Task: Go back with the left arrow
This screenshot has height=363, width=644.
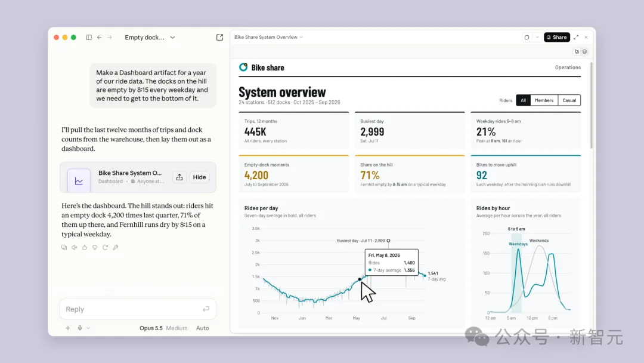Action: click(x=100, y=38)
